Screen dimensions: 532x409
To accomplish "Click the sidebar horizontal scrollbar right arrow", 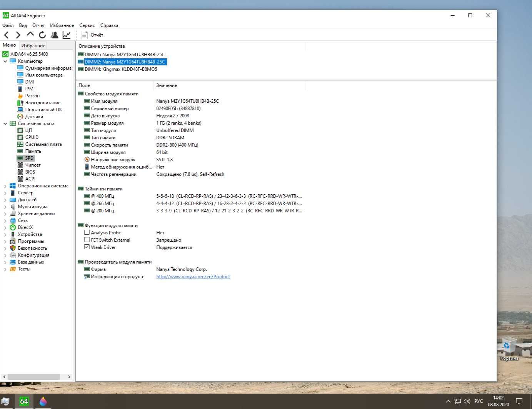I will point(69,377).
